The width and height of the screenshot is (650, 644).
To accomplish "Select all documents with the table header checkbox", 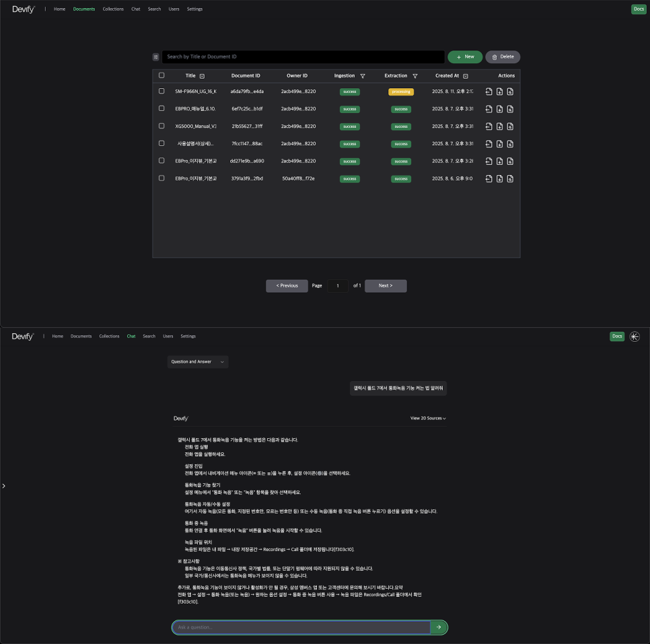I will (161, 75).
